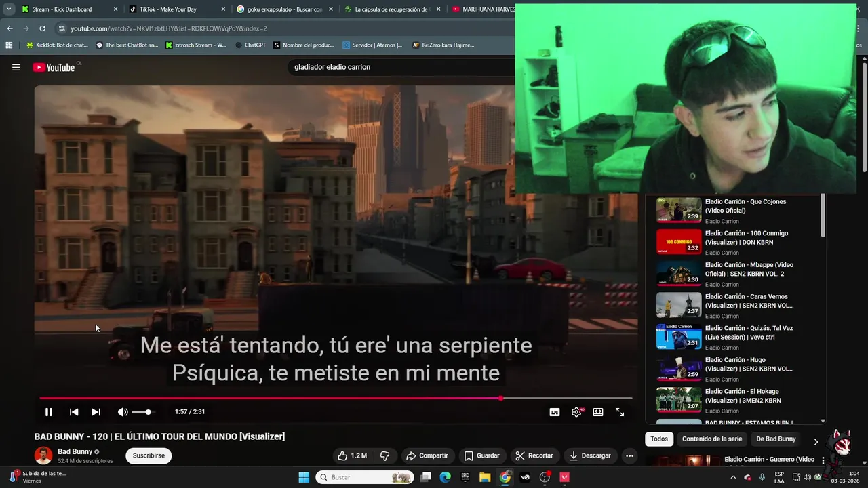Select Contenido de la serie chip
The height and width of the screenshot is (488, 868).
pyautogui.click(x=712, y=439)
